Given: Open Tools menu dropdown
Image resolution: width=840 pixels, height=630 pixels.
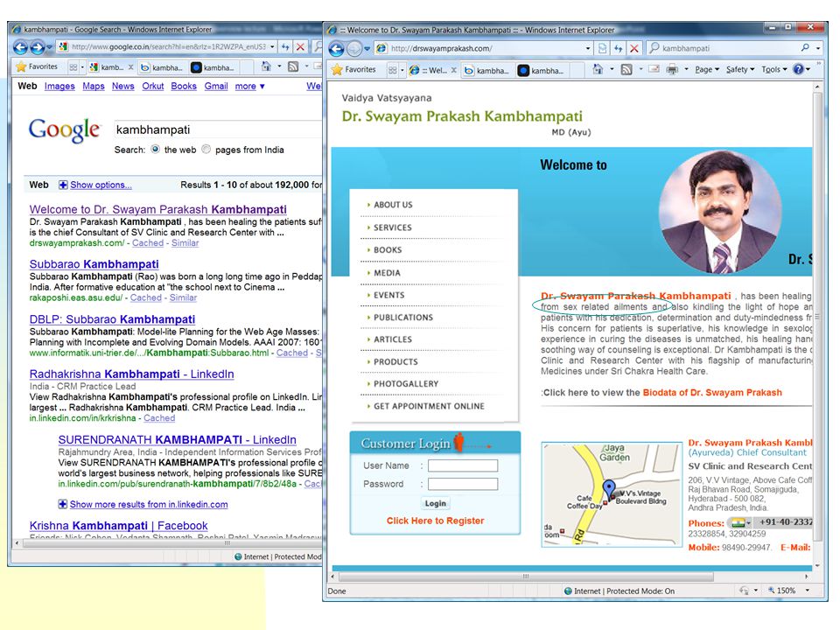Looking at the screenshot, I should [774, 70].
